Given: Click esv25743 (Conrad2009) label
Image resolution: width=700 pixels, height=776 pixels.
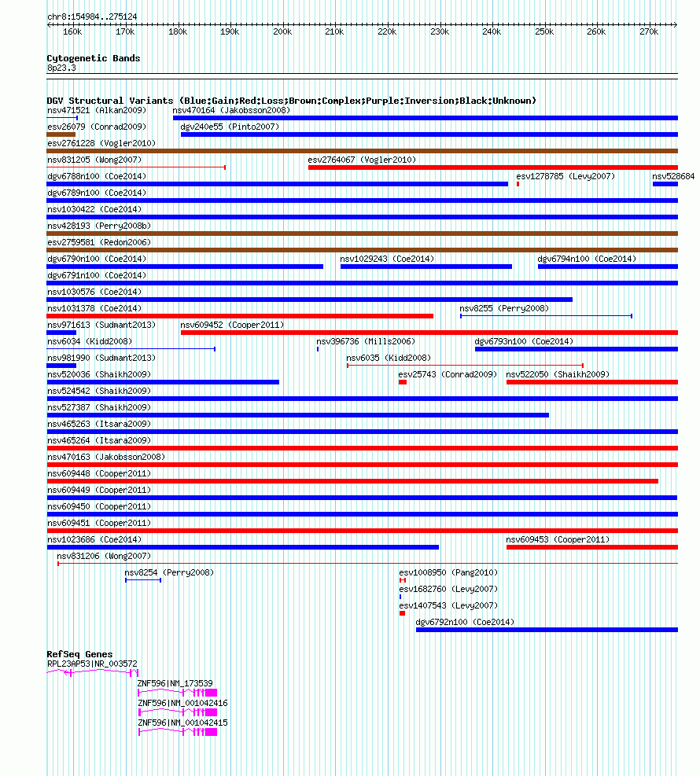Looking at the screenshot, I should 448,375.
